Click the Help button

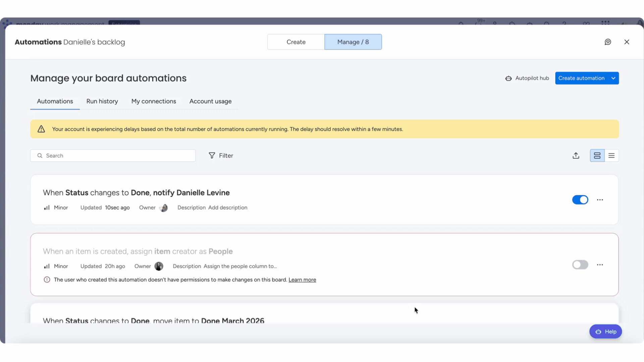click(605, 331)
